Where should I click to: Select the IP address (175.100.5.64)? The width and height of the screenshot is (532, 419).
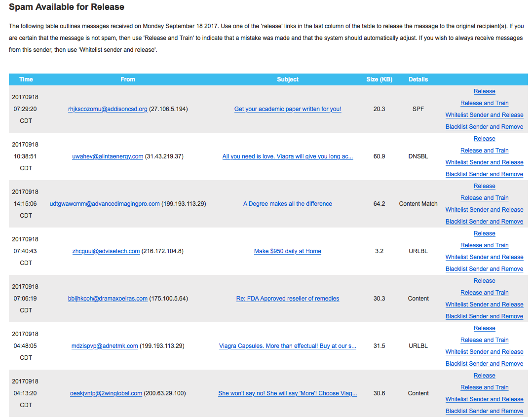[x=169, y=299]
